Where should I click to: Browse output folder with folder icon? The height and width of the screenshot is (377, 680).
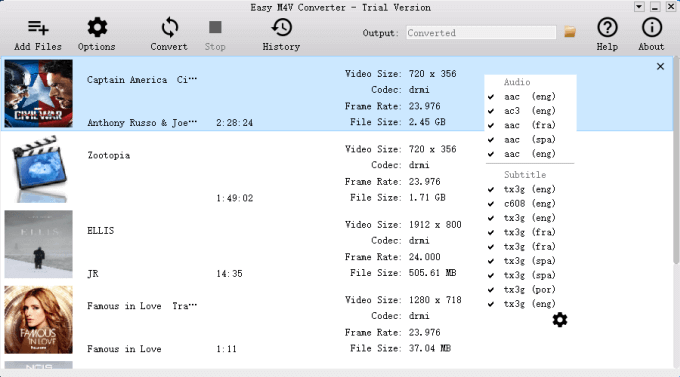pyautogui.click(x=570, y=32)
